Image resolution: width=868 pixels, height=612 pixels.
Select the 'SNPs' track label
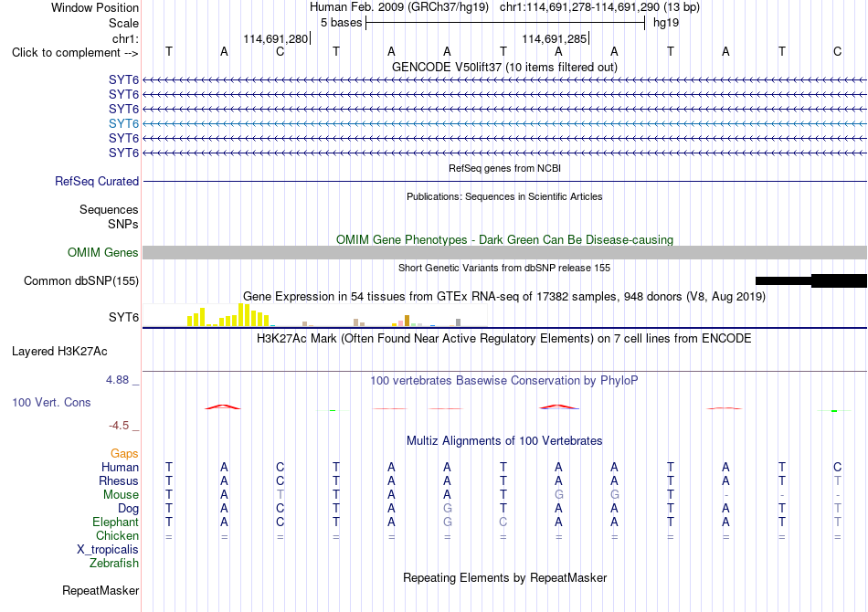click(x=123, y=224)
